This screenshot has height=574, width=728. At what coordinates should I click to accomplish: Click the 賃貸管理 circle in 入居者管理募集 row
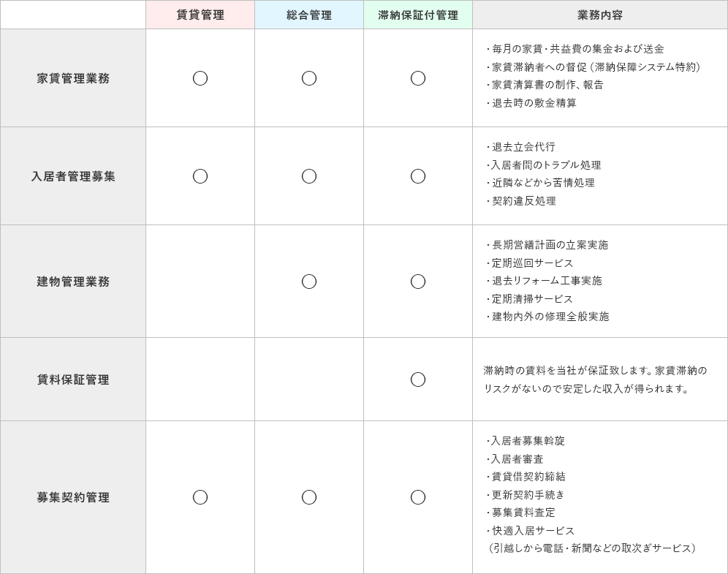(x=200, y=176)
